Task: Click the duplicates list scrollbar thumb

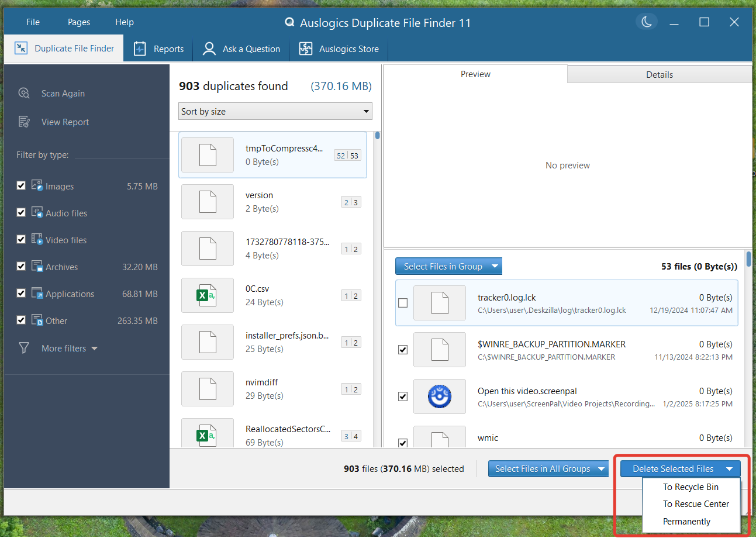Action: click(x=378, y=136)
